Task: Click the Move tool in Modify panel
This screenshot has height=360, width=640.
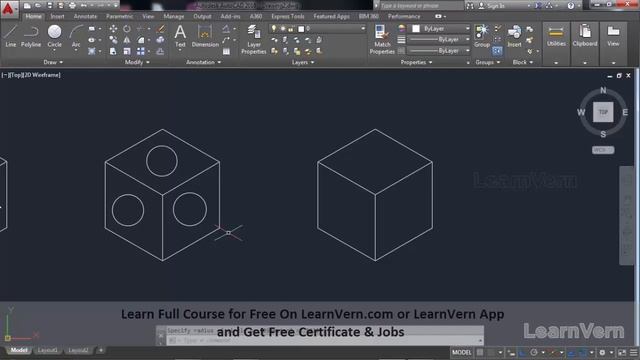Action: tap(113, 29)
